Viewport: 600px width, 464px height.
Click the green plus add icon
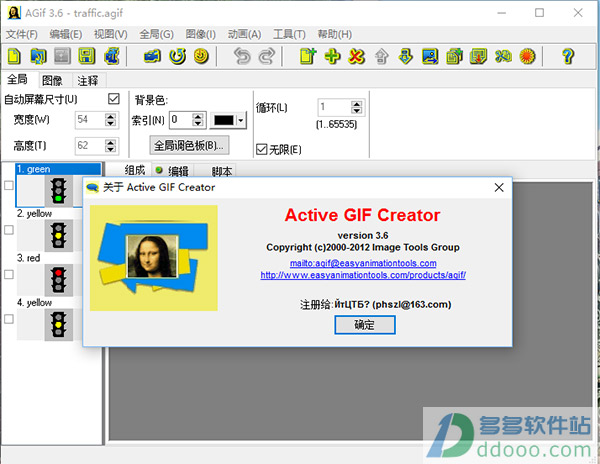[x=332, y=56]
